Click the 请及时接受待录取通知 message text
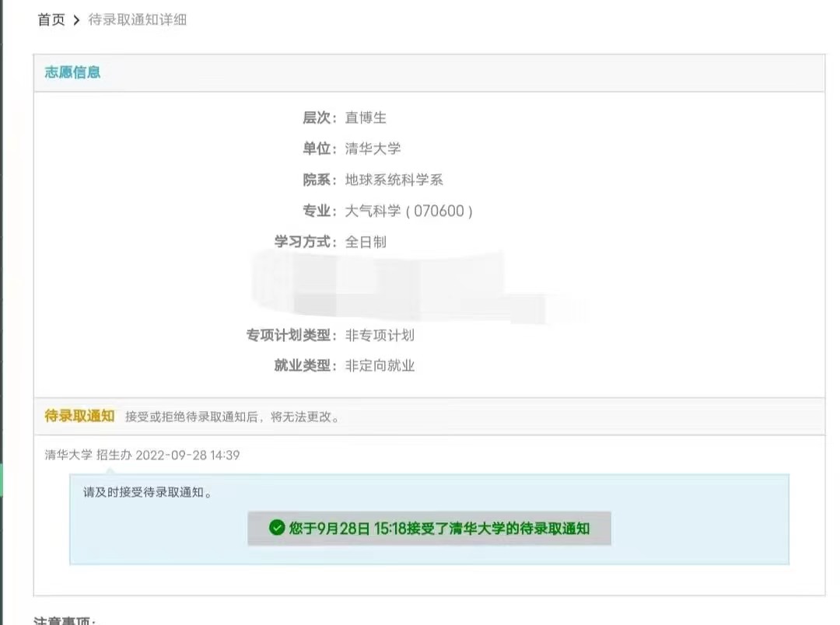 pyautogui.click(x=148, y=492)
